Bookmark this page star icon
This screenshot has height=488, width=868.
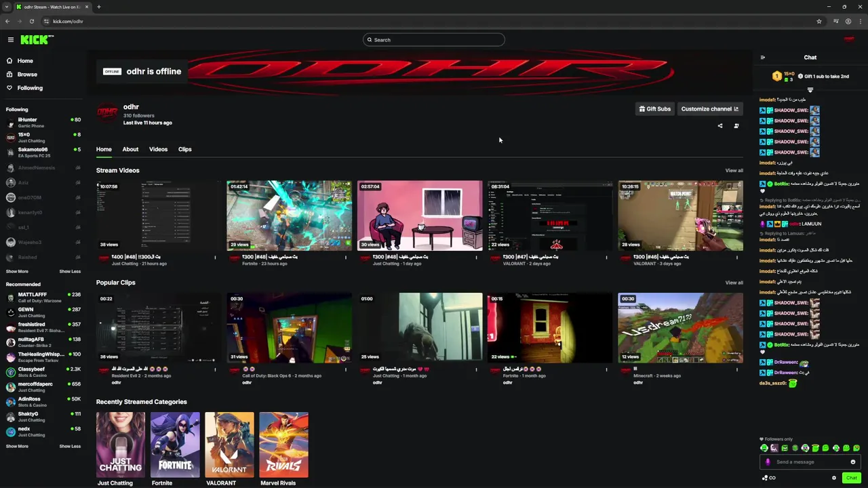click(819, 21)
